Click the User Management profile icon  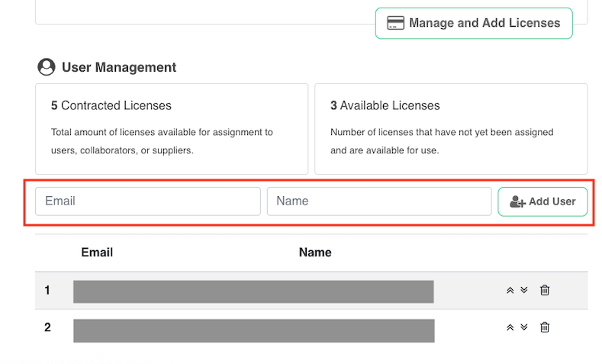tap(46, 67)
